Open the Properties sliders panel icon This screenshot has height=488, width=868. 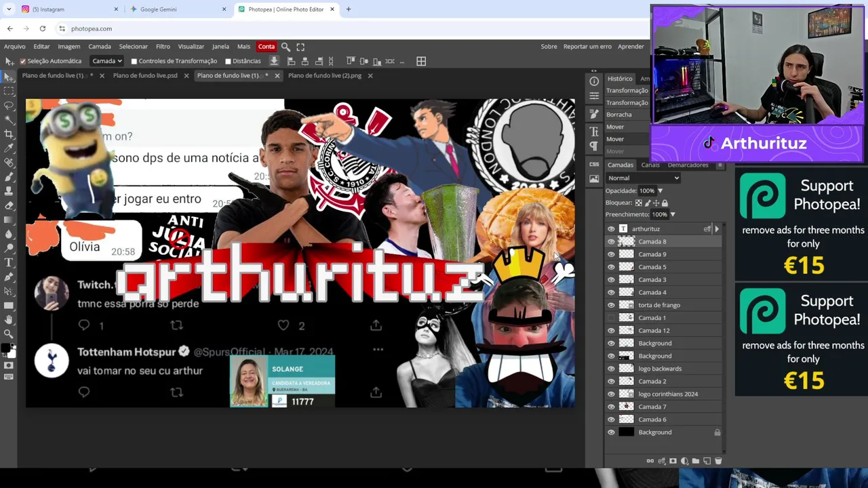coord(594,96)
